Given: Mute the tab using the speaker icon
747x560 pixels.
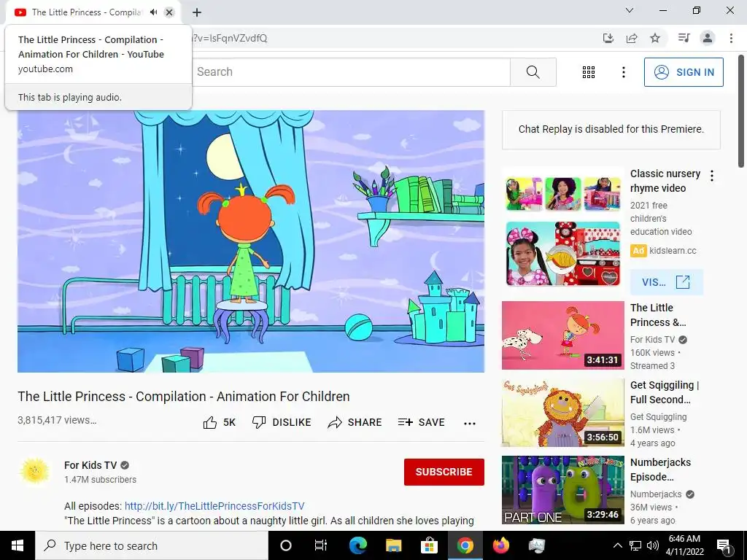Looking at the screenshot, I should point(153,12).
